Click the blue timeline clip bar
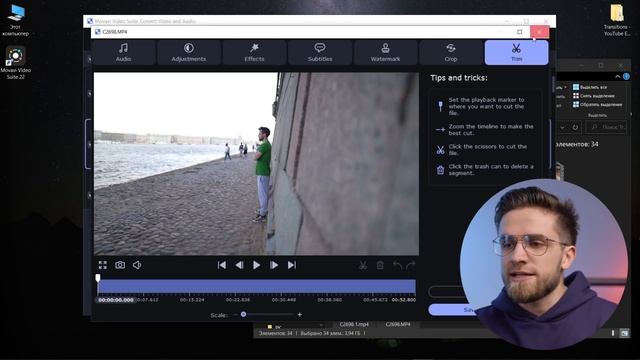 [257, 287]
